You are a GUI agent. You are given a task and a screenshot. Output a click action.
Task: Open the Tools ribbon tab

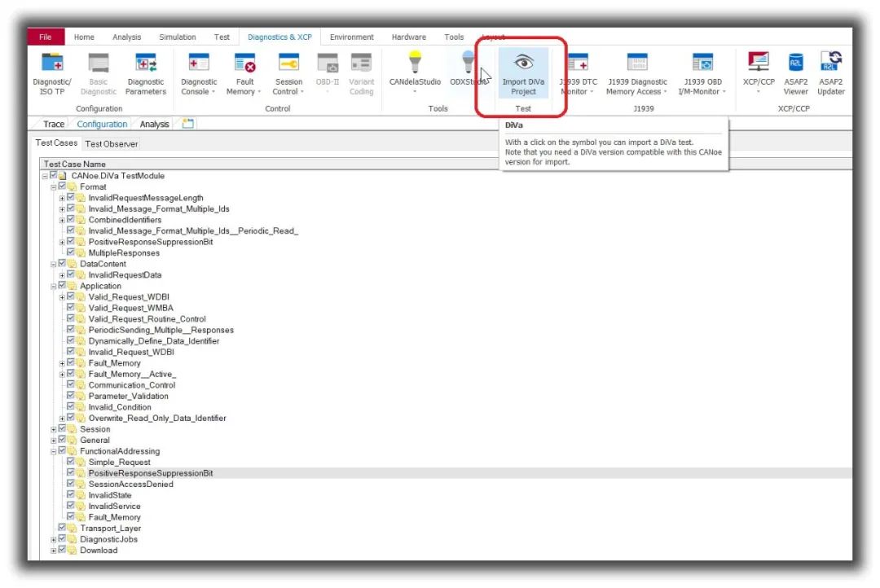tap(454, 37)
